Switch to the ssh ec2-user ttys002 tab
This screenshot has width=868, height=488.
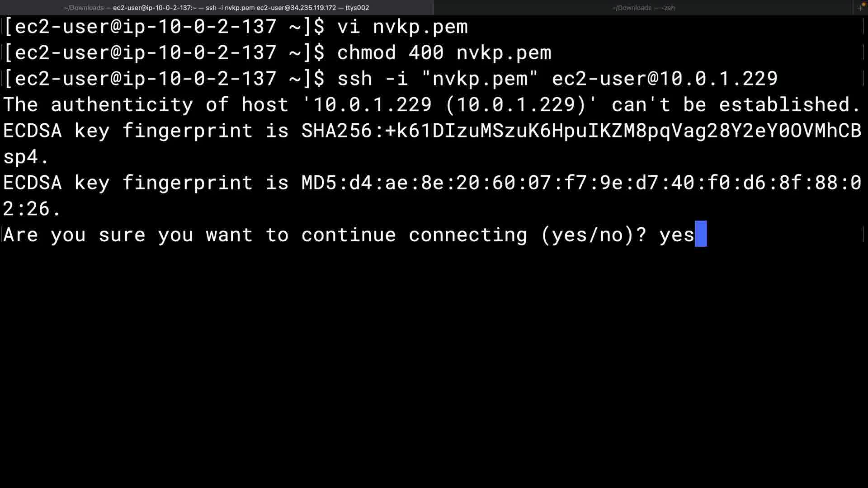217,8
